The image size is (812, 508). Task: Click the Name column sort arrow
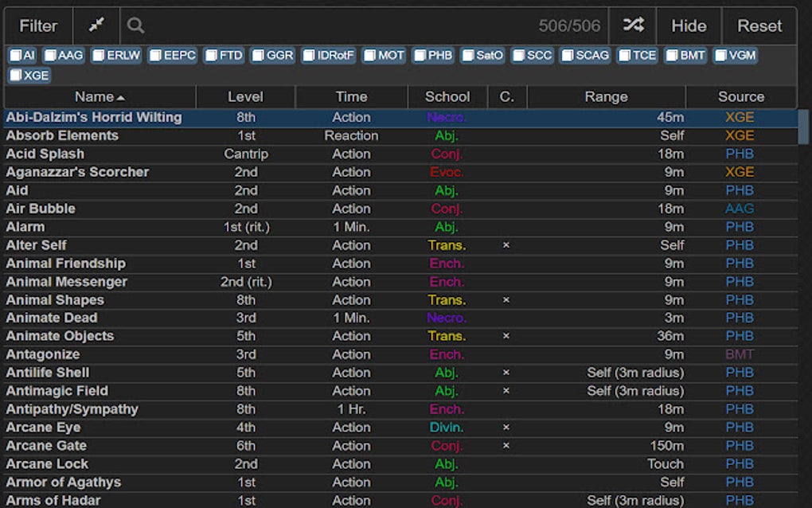pos(120,97)
